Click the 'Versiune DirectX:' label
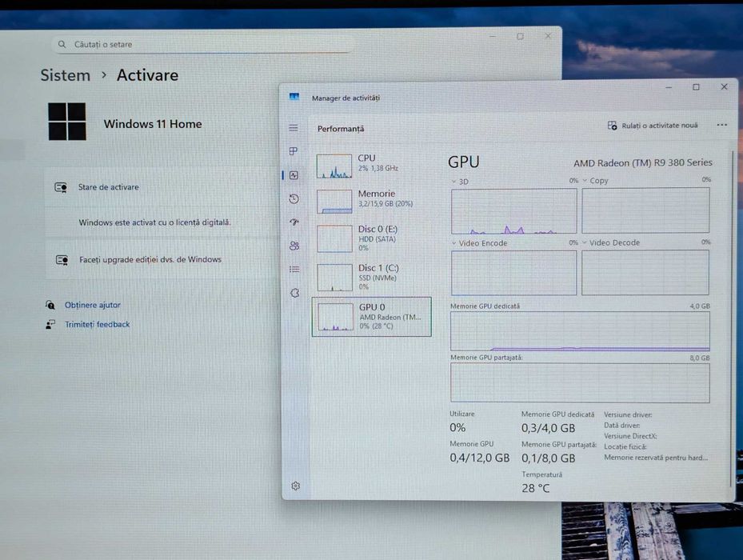 (x=630, y=436)
